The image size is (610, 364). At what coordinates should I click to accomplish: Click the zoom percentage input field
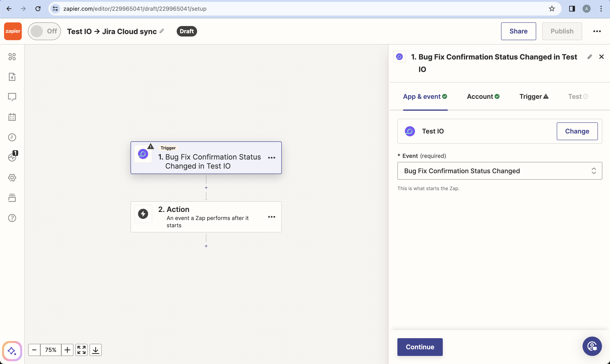click(x=51, y=350)
